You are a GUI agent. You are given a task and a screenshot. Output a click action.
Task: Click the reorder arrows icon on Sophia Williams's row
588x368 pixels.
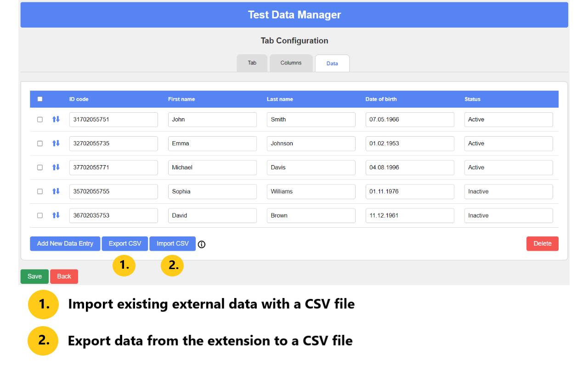[56, 191]
